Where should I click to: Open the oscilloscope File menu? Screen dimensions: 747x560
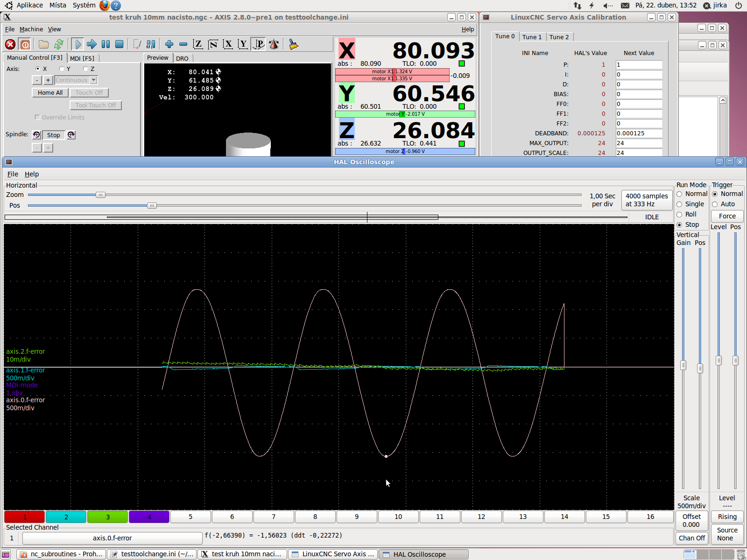point(13,174)
